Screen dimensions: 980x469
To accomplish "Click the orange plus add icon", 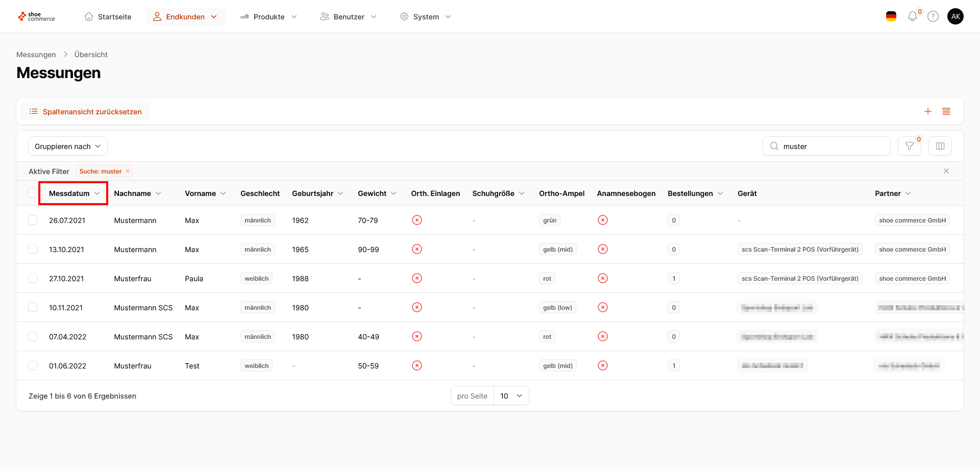I will [x=928, y=112].
